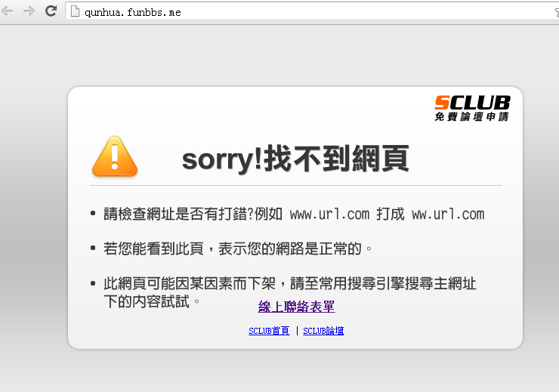Open the 線上聯絡表單 link
559x392 pixels.
point(296,307)
